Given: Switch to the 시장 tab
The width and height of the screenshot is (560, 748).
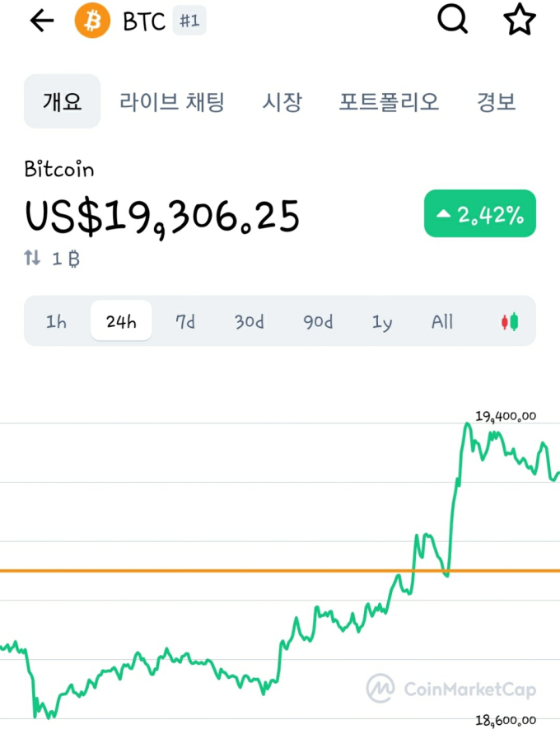Looking at the screenshot, I should (x=282, y=101).
